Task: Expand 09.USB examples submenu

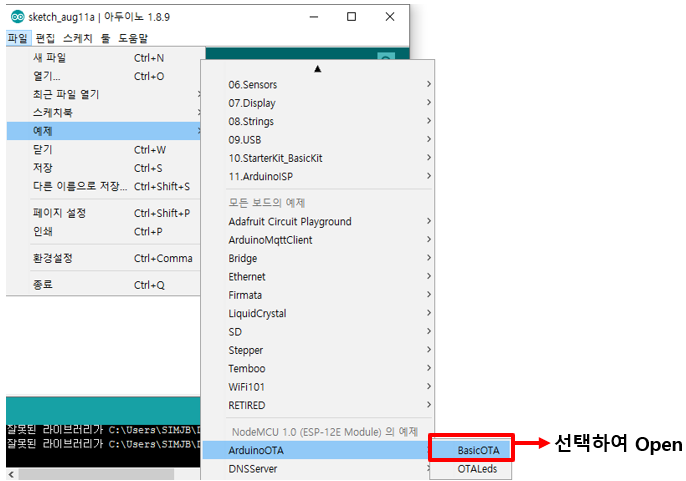Action: point(318,140)
